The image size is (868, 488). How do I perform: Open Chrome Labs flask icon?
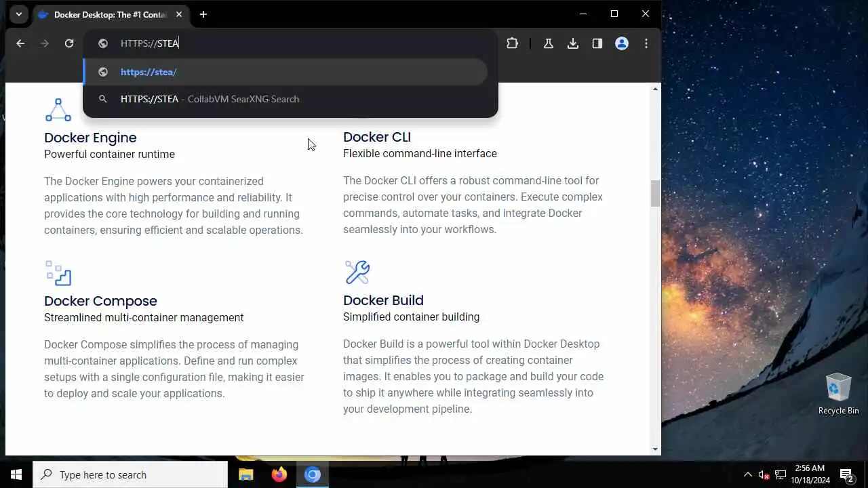click(549, 43)
